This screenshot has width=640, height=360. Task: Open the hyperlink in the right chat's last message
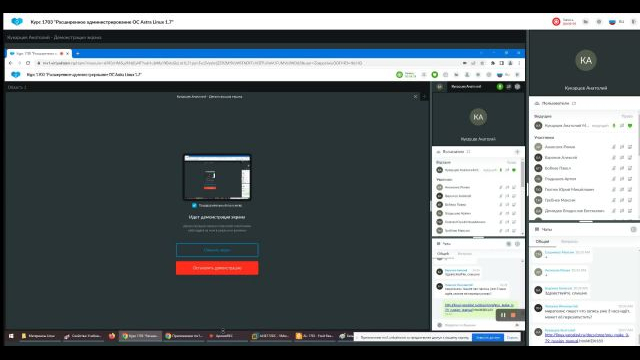click(x=587, y=337)
